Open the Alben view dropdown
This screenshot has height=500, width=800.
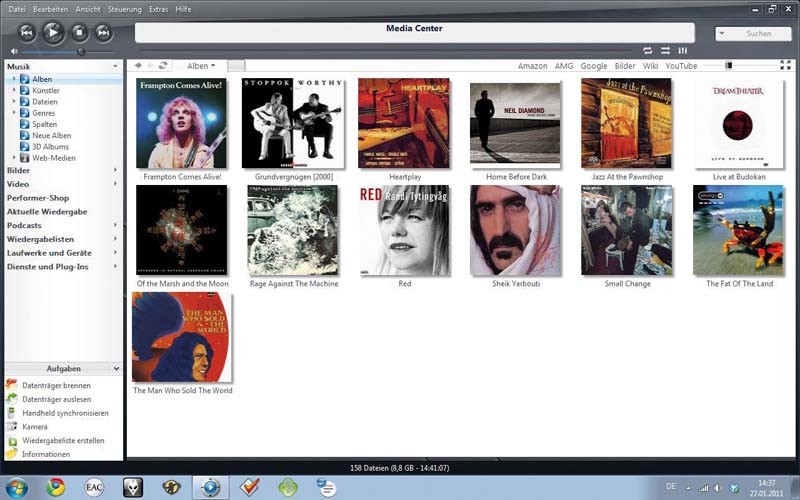[201, 66]
